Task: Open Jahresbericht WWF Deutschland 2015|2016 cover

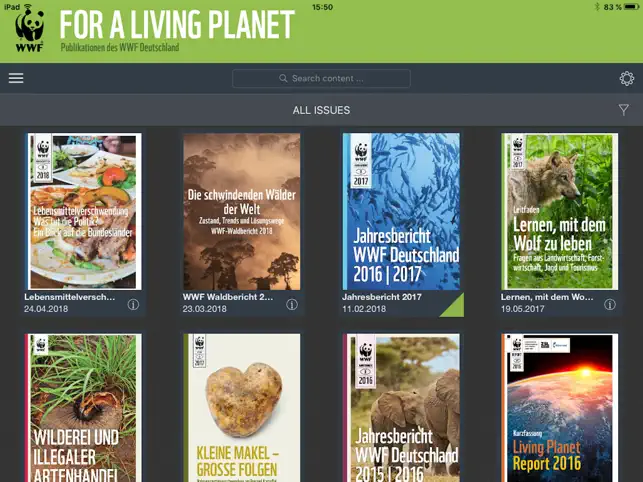Action: (x=401, y=408)
